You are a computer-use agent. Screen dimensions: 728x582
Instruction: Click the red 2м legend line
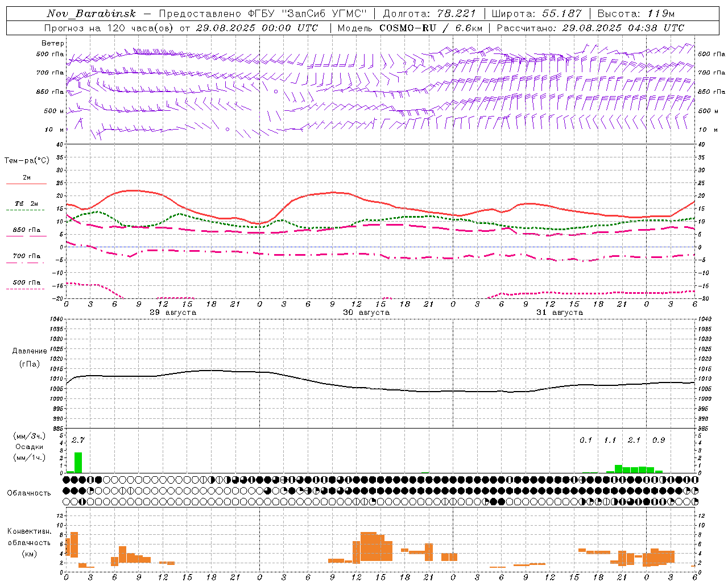[x=27, y=184]
